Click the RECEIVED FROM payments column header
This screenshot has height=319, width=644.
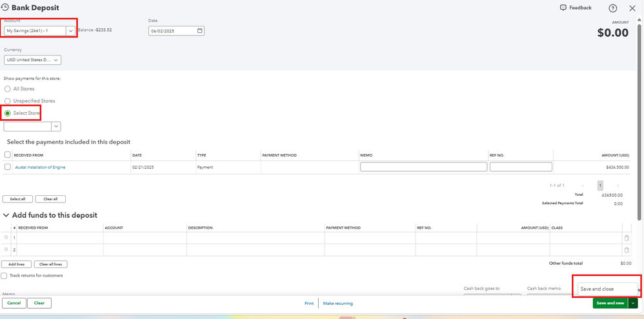(x=29, y=155)
